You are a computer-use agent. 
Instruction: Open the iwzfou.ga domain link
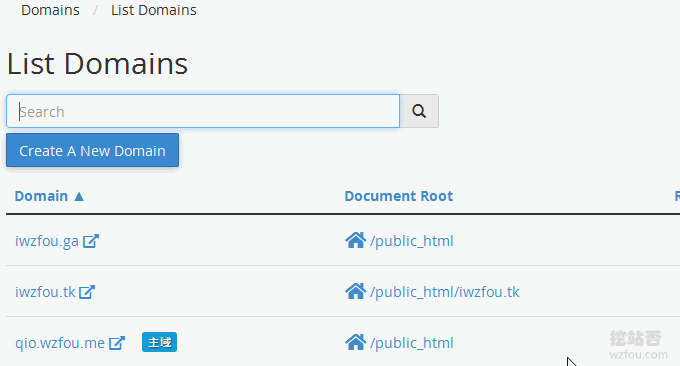click(x=47, y=241)
